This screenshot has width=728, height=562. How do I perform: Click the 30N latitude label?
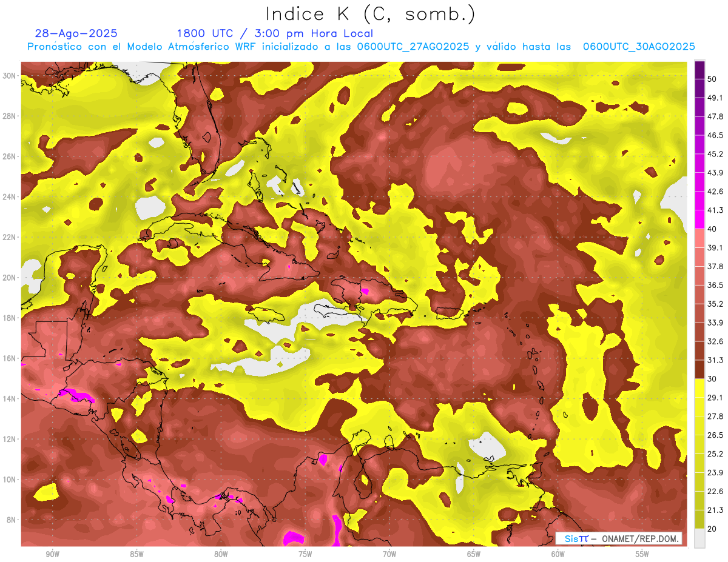8,76
